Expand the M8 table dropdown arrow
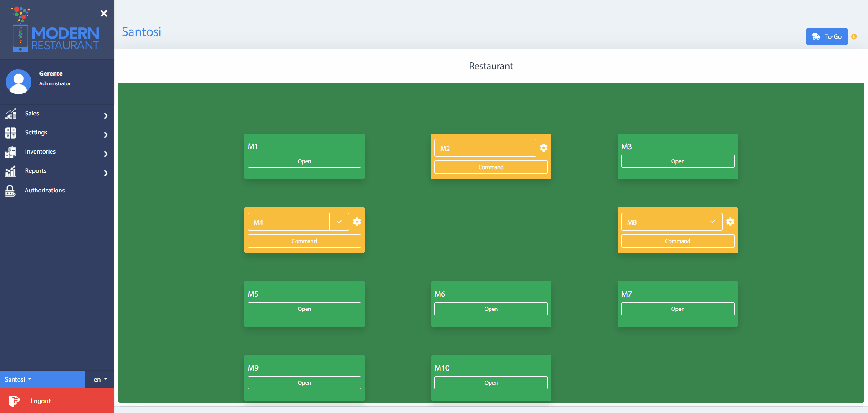Screen dimensions: 868x413 click(713, 222)
